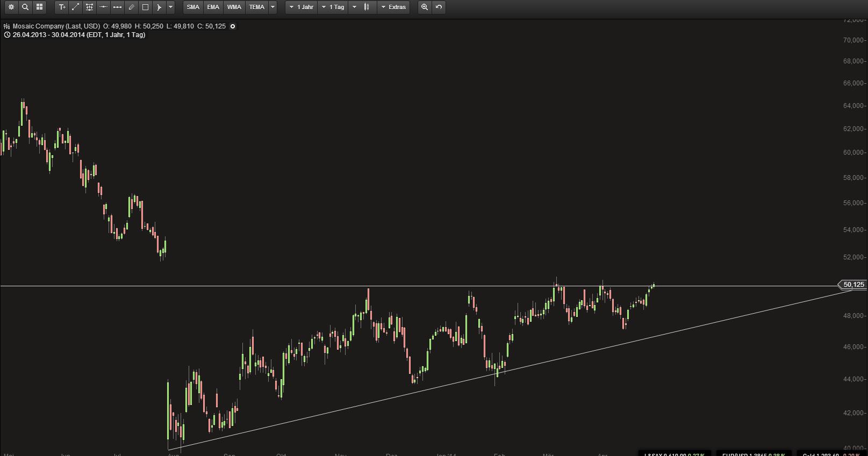This screenshot has width=868, height=456.
Task: Open the symbol search magnifier
Action: (x=25, y=7)
